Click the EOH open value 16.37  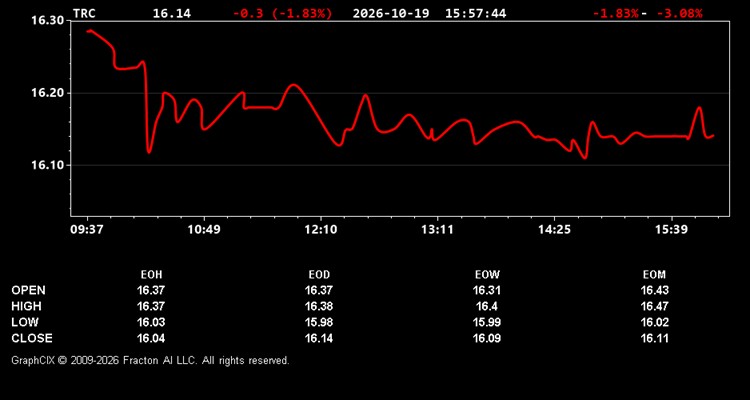(x=151, y=290)
